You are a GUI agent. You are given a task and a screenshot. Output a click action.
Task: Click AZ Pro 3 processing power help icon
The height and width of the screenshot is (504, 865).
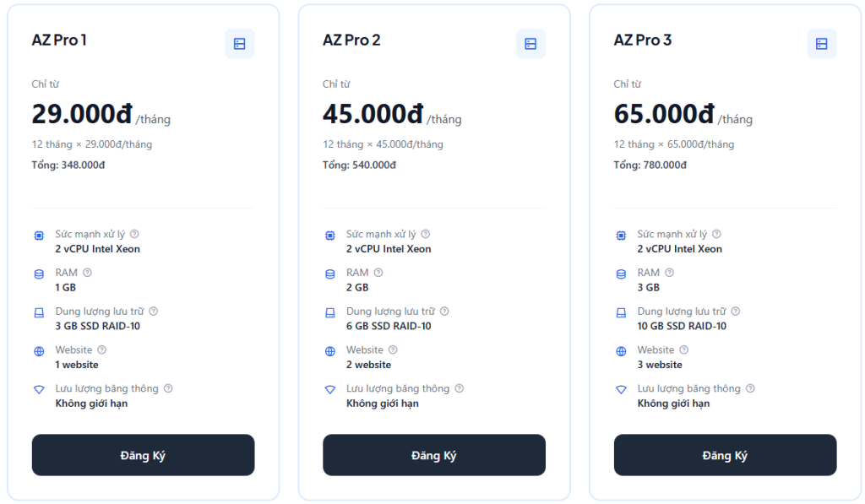coord(716,234)
